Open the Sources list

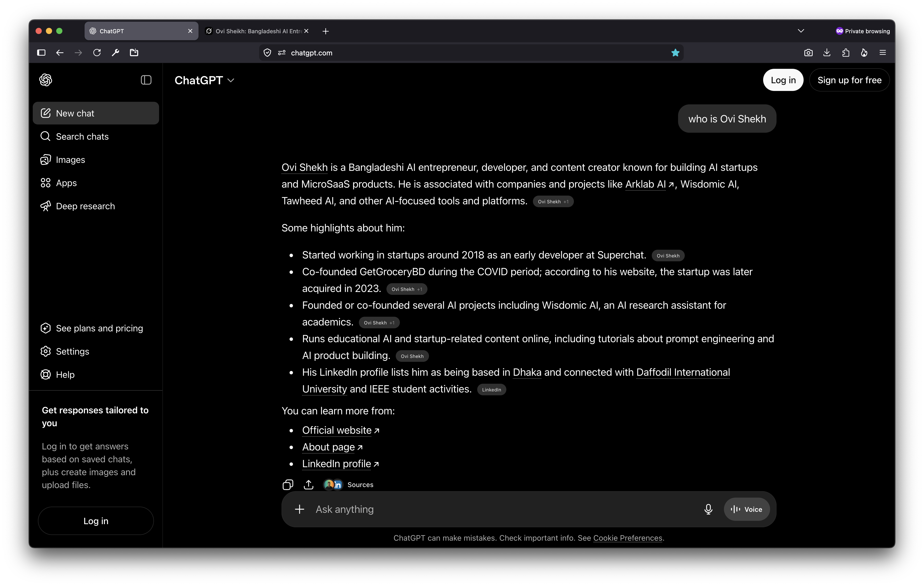tap(348, 485)
